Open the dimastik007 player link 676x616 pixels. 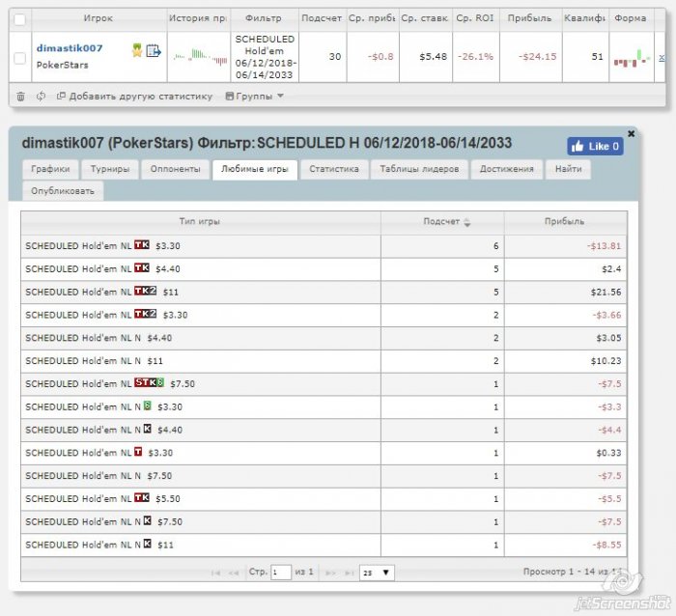pos(70,47)
